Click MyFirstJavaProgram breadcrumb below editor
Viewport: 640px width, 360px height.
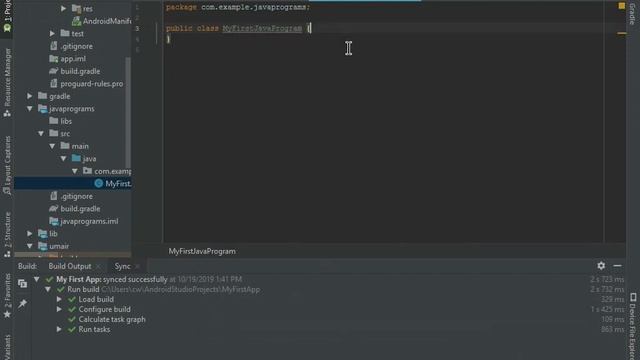pyautogui.click(x=202, y=251)
